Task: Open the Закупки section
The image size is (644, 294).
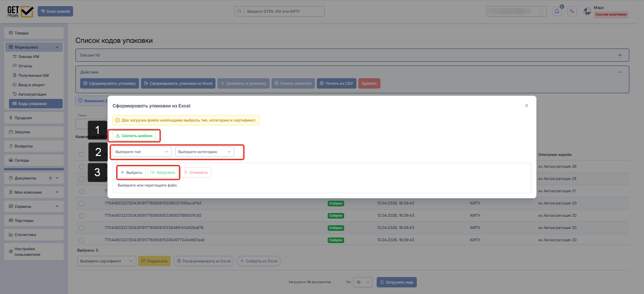Action: click(x=34, y=132)
